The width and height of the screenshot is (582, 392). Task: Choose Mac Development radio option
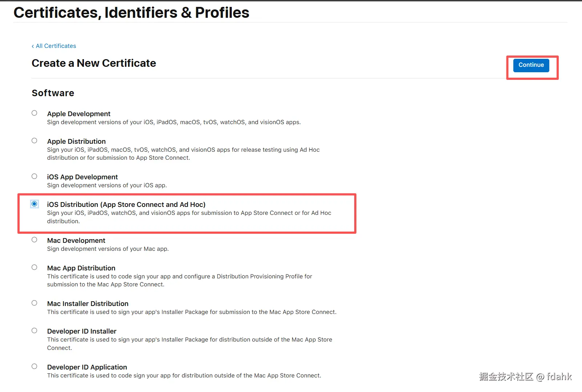[34, 240]
